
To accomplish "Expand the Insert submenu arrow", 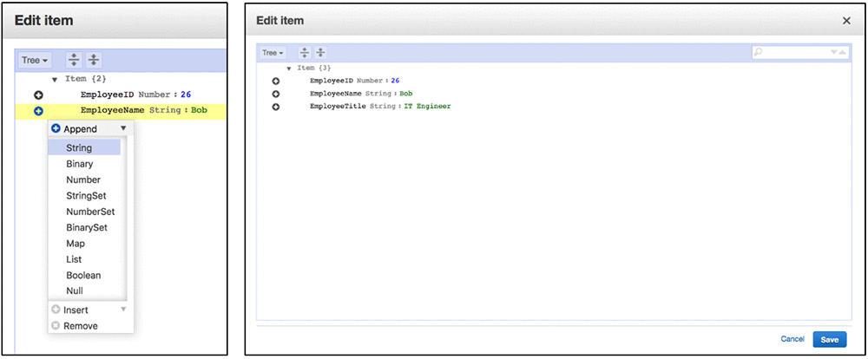I will [123, 310].
